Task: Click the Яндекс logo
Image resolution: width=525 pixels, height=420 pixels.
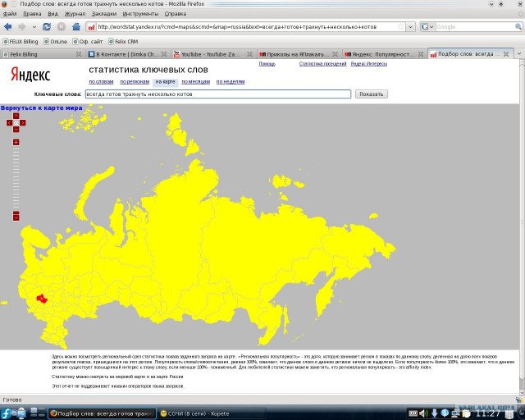Action: point(30,75)
